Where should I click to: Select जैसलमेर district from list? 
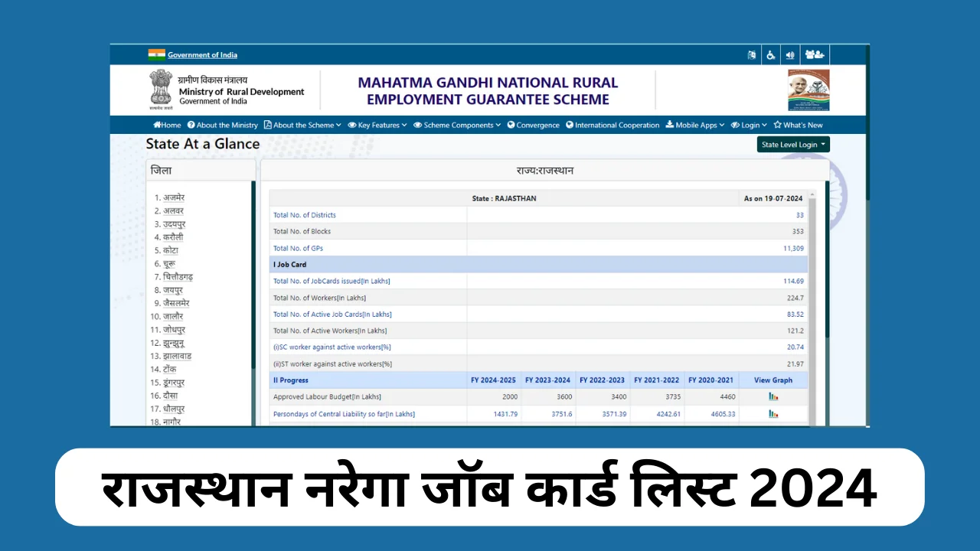pyautogui.click(x=176, y=303)
